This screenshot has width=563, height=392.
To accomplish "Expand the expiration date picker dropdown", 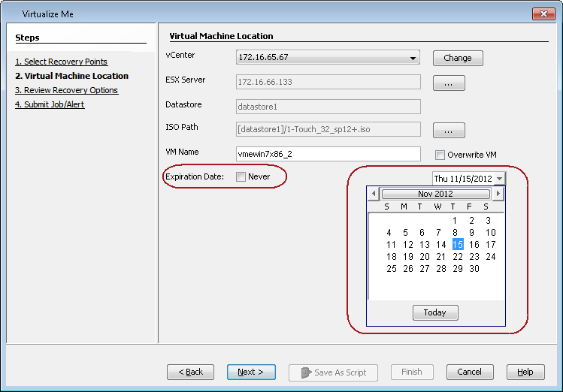I will pyautogui.click(x=499, y=179).
